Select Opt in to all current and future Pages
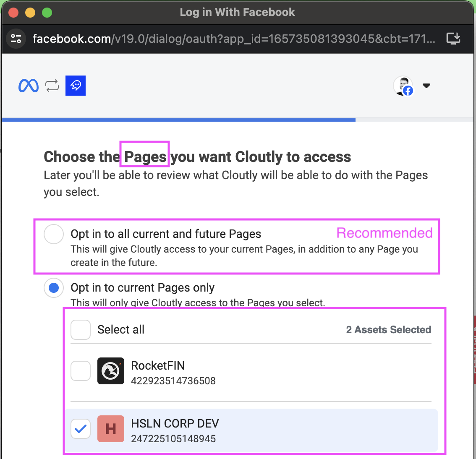 (x=54, y=234)
